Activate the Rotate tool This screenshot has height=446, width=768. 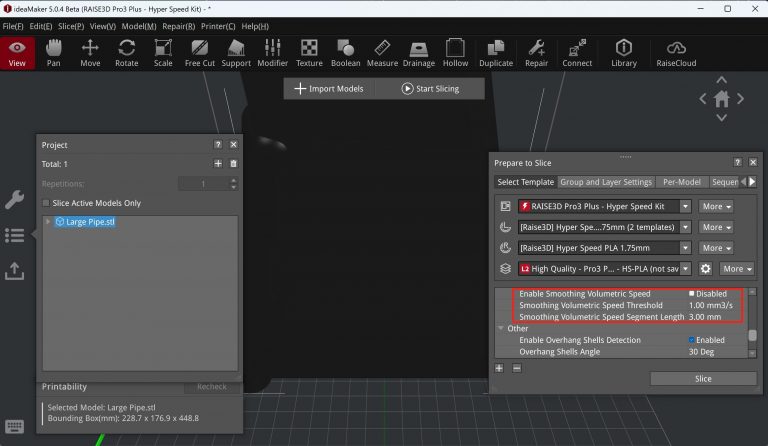[x=126, y=53]
